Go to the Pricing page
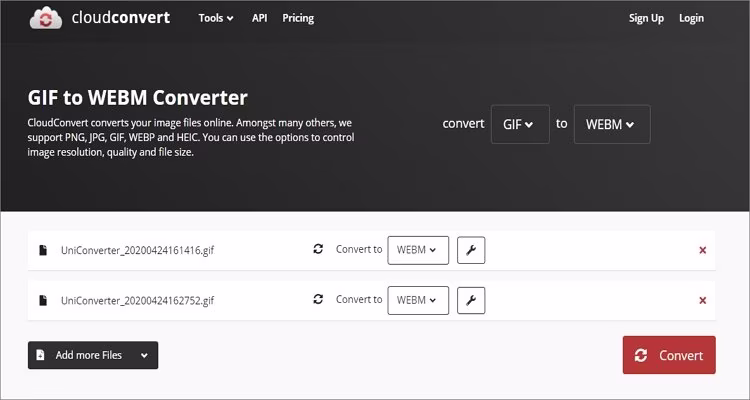Screen dimensions: 750x400 tap(298, 18)
